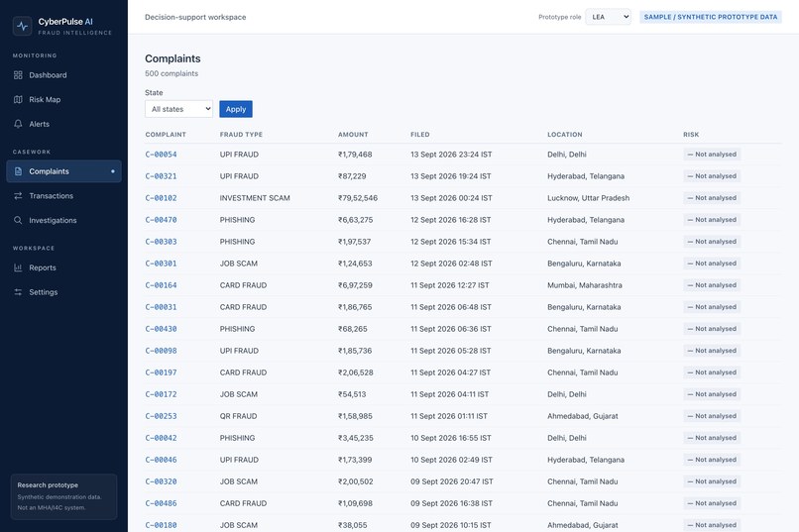Click the amount ₹38,055

pyautogui.click(x=352, y=525)
